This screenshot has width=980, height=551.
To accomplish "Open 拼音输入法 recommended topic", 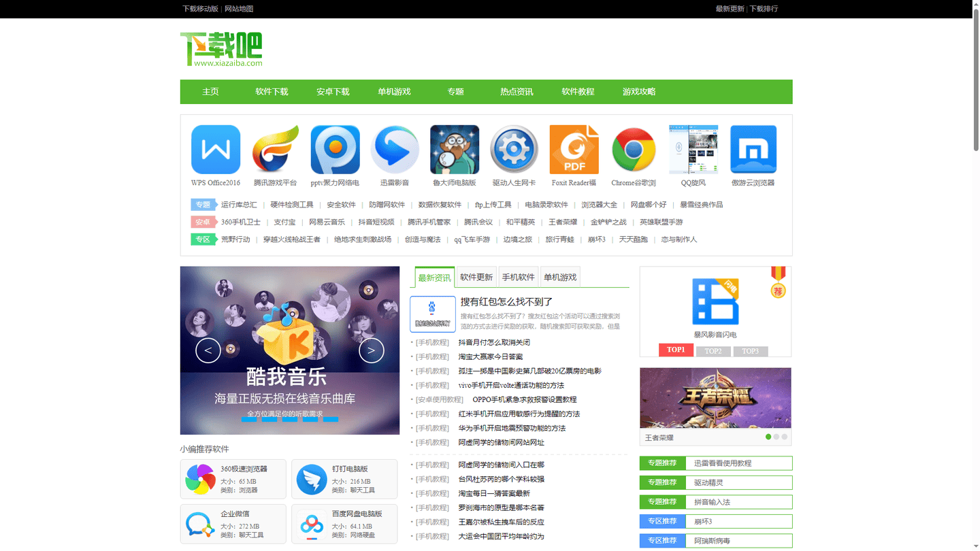I will (x=712, y=502).
